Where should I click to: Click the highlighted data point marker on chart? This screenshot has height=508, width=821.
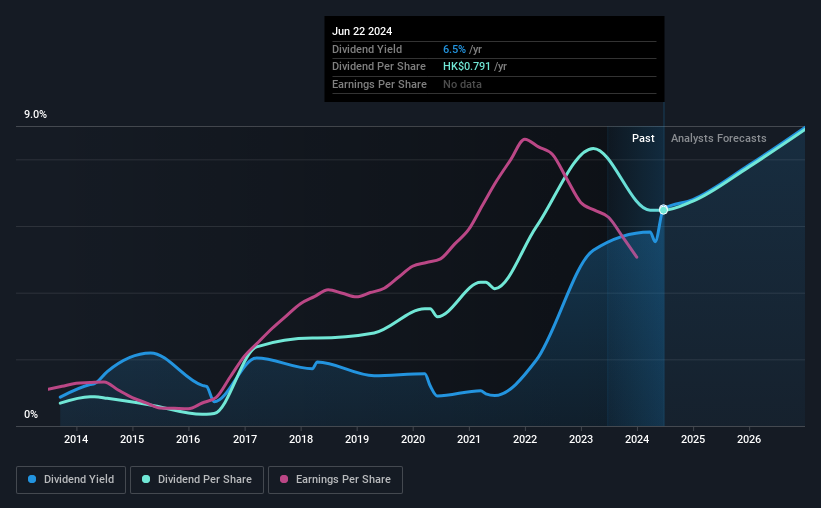(x=663, y=209)
